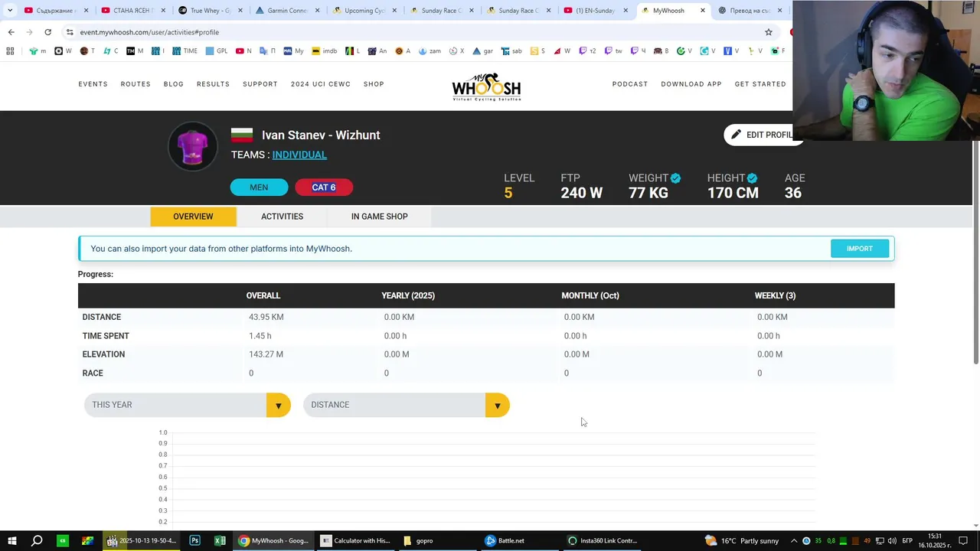Click the browser back arrow
Screen dimensions: 980x551
pyautogui.click(x=11, y=32)
